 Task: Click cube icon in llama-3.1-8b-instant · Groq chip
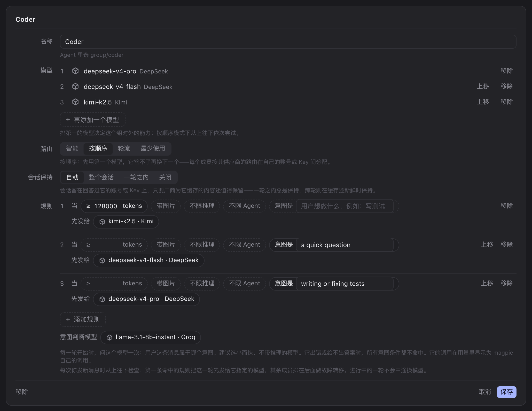(x=109, y=338)
